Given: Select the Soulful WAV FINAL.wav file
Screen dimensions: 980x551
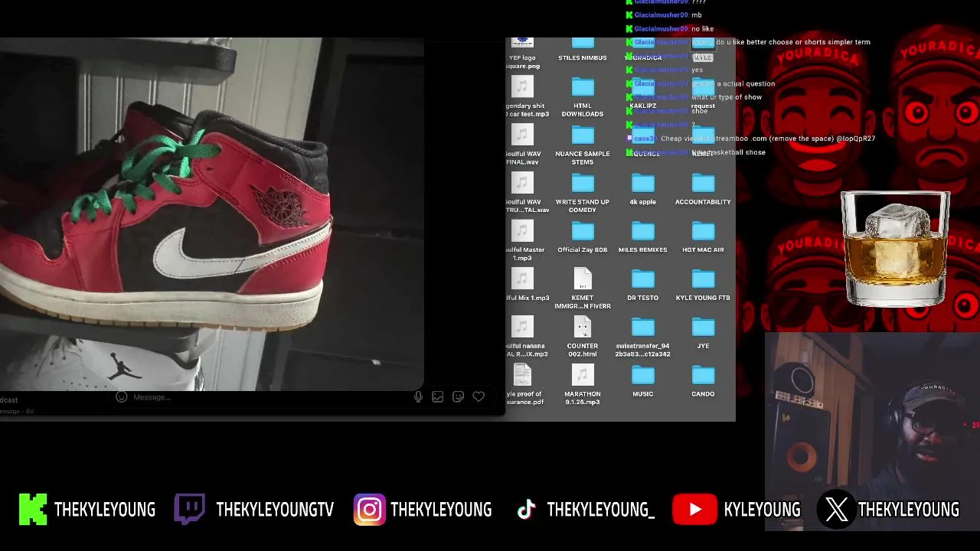Looking at the screenshot, I should (524, 145).
